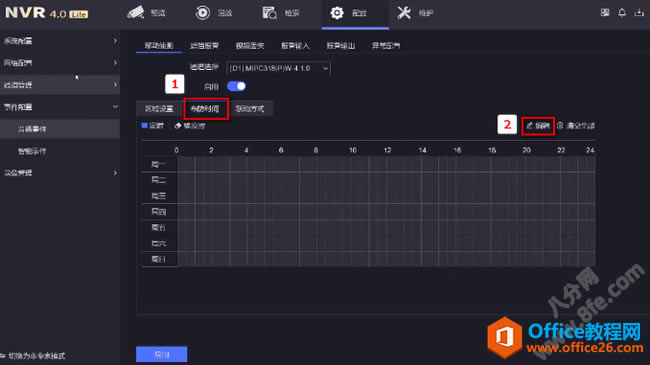650x365 pixels.
Task: Open the [D1] MIPC318(P)W-4 1.0 channel dropdown
Action: coord(279,68)
